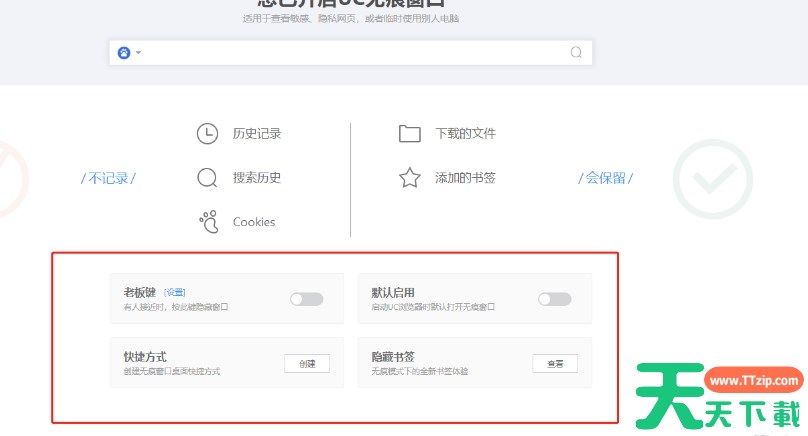Image resolution: width=808 pixels, height=436 pixels.
Task: Click the 查看 hidden bookmarks button
Action: 555,363
